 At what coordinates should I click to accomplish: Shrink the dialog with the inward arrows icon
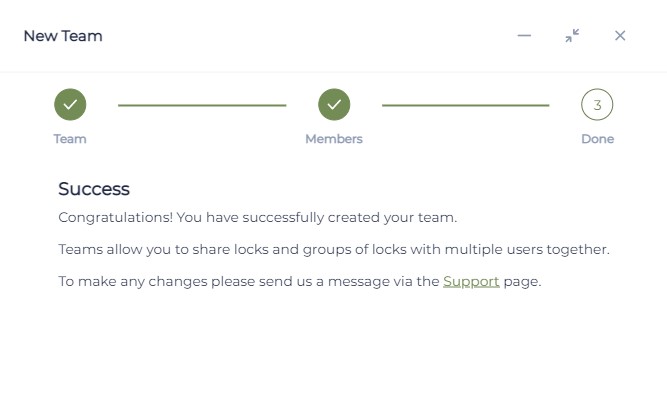572,36
